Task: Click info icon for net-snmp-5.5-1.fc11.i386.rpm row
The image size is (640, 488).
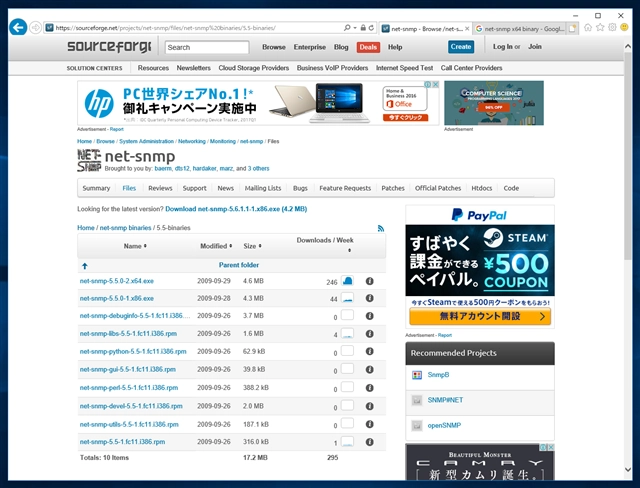Action: 369,442
